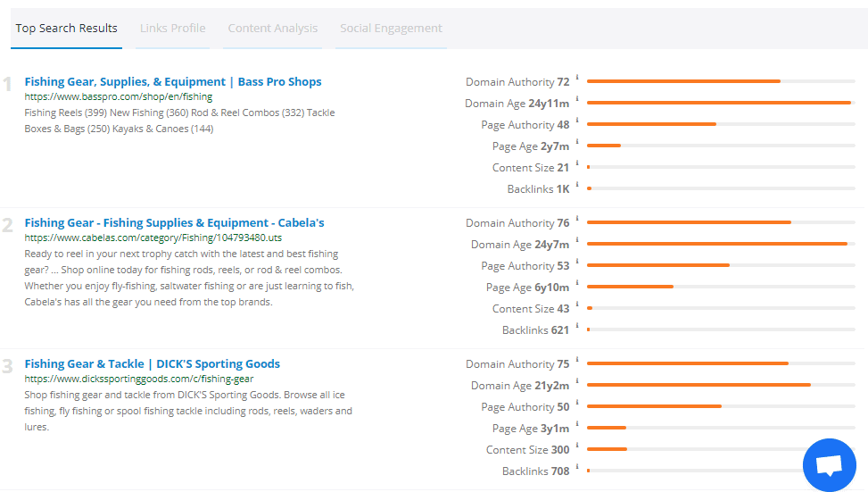This screenshot has height=492, width=868.
Task: Click info icon beside Page Authority 53
Action: [x=577, y=262]
